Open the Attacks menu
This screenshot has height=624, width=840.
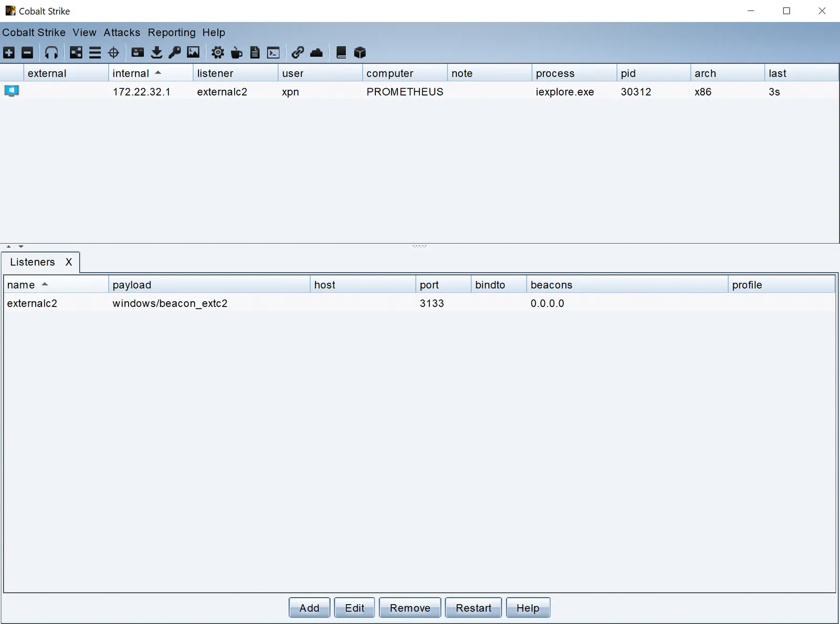122,33
